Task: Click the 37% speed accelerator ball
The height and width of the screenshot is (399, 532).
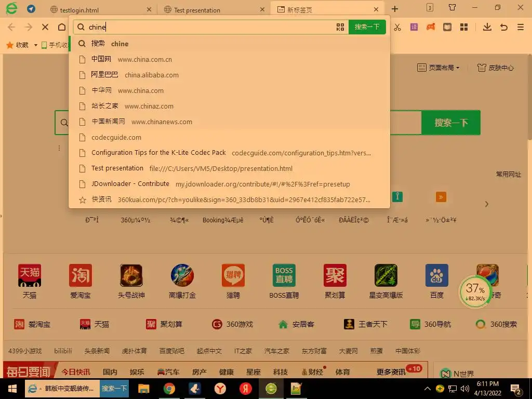Action: click(475, 292)
